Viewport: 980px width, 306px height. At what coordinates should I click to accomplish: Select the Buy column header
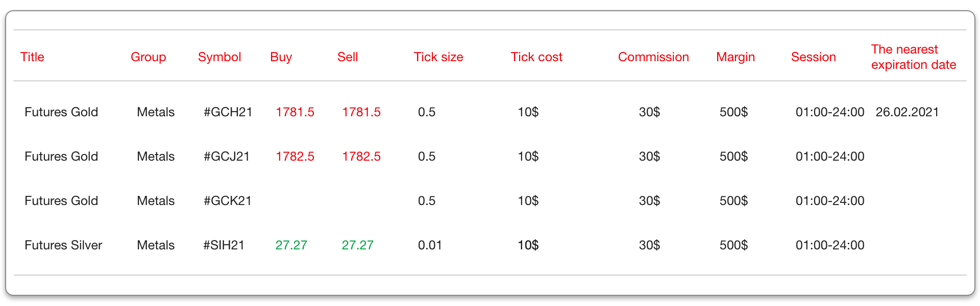[281, 57]
